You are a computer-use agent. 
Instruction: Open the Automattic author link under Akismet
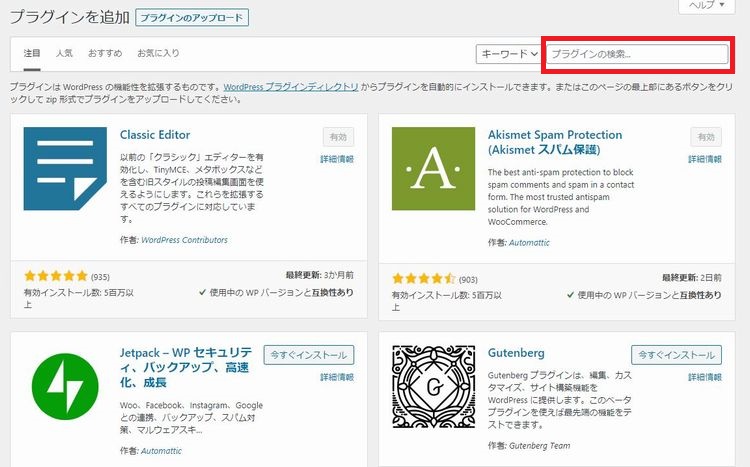pos(529,243)
